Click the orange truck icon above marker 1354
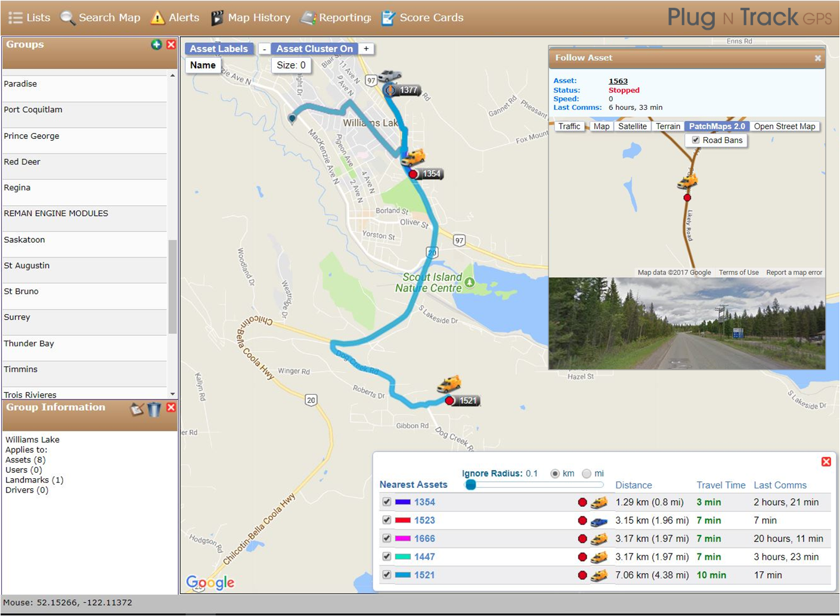This screenshot has height=616, width=840. tap(413, 158)
